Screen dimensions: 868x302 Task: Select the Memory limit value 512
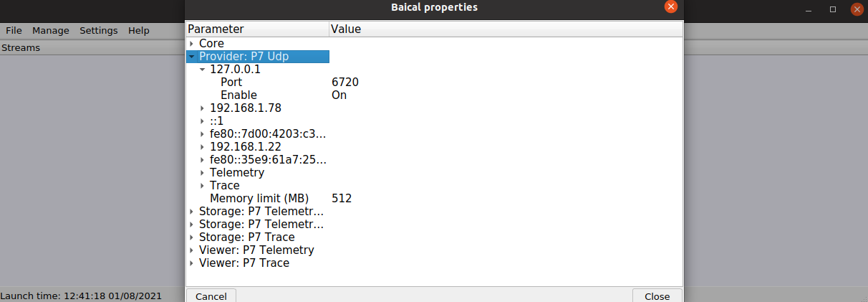[x=342, y=199]
